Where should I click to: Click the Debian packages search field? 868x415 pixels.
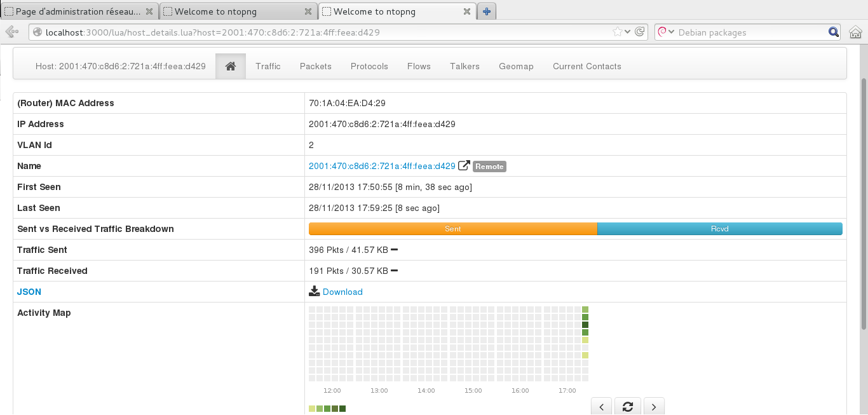(x=750, y=32)
